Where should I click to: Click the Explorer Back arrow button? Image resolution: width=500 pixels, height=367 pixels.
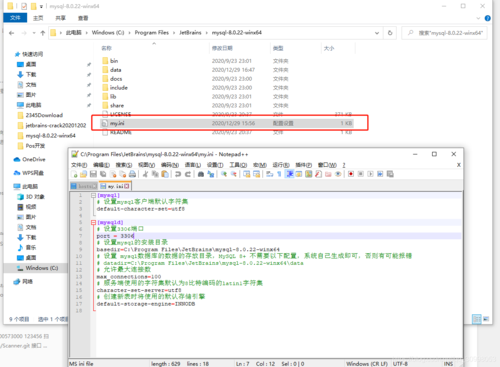click(12, 33)
